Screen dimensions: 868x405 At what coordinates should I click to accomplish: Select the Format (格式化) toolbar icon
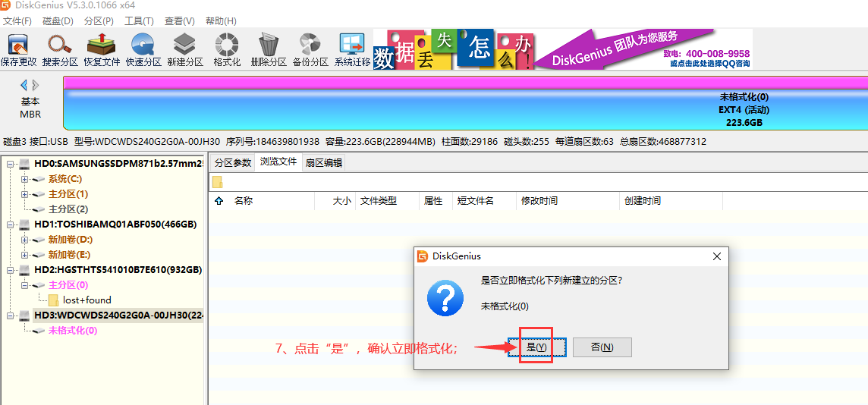227,50
